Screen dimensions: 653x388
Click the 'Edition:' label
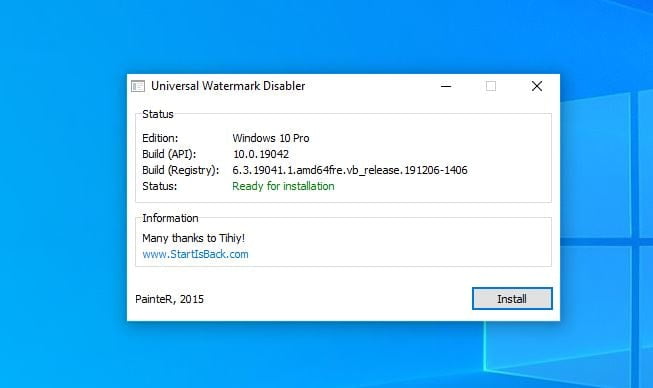click(160, 138)
